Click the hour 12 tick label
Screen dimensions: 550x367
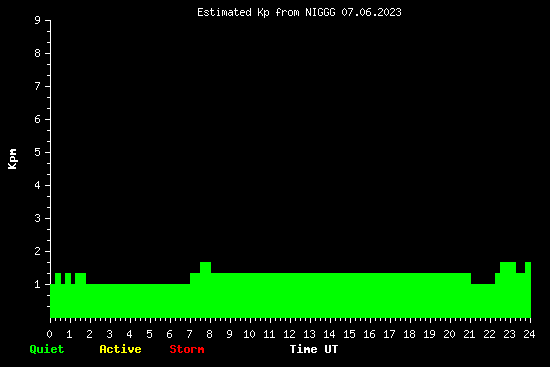[289, 334]
